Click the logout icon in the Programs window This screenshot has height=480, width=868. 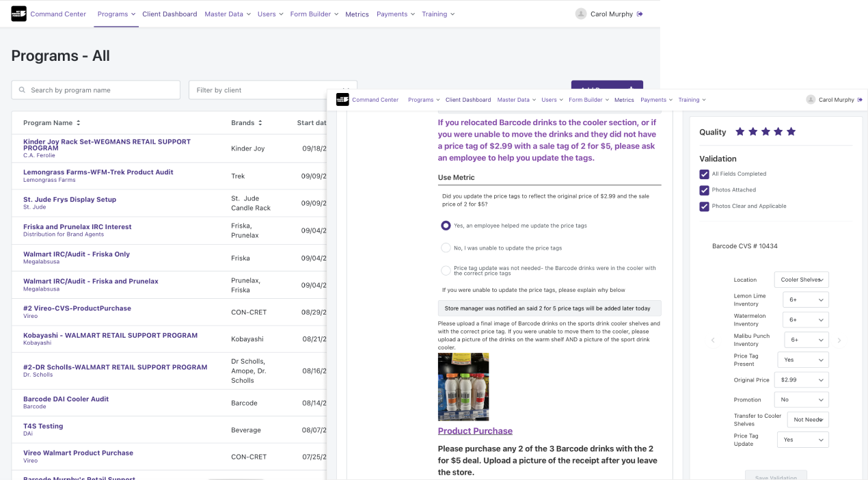coord(640,14)
